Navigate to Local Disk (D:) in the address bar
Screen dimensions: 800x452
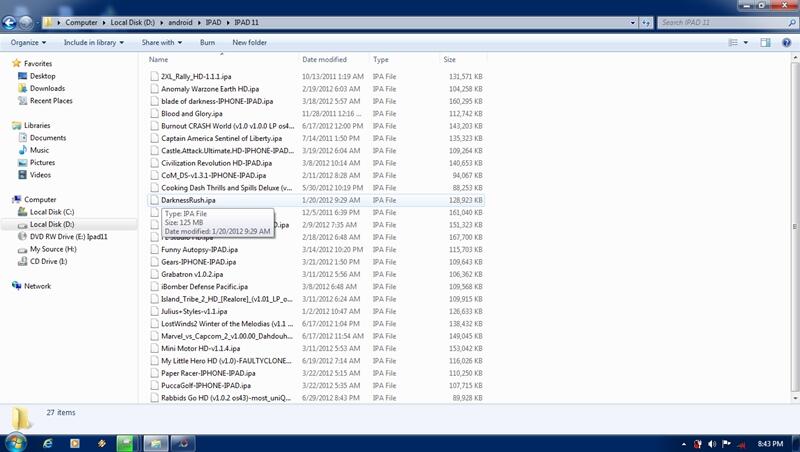click(132, 22)
